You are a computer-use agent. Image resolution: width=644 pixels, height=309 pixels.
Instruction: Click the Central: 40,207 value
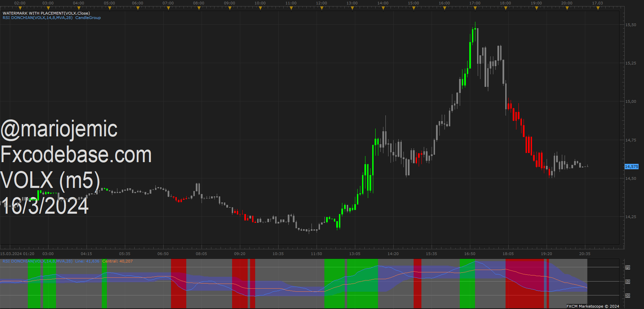pos(117,261)
